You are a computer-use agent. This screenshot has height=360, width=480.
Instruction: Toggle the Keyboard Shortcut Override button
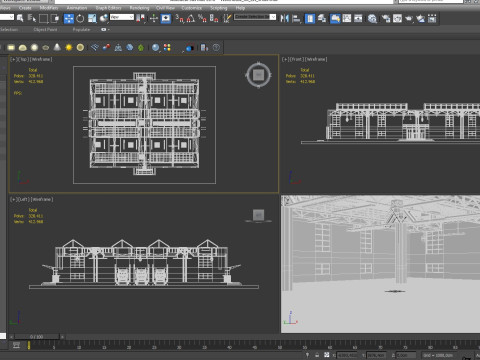(166, 18)
